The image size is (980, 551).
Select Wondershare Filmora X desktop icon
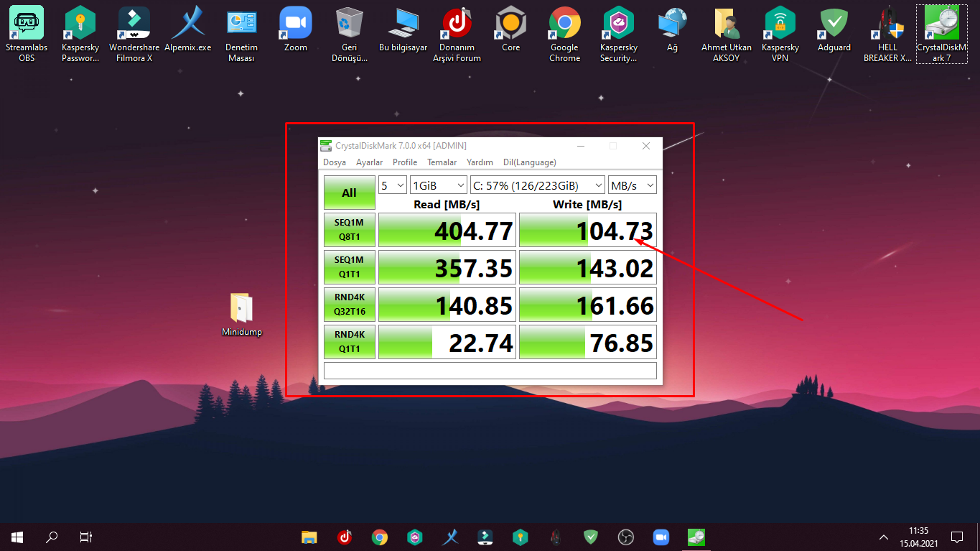pyautogui.click(x=134, y=34)
